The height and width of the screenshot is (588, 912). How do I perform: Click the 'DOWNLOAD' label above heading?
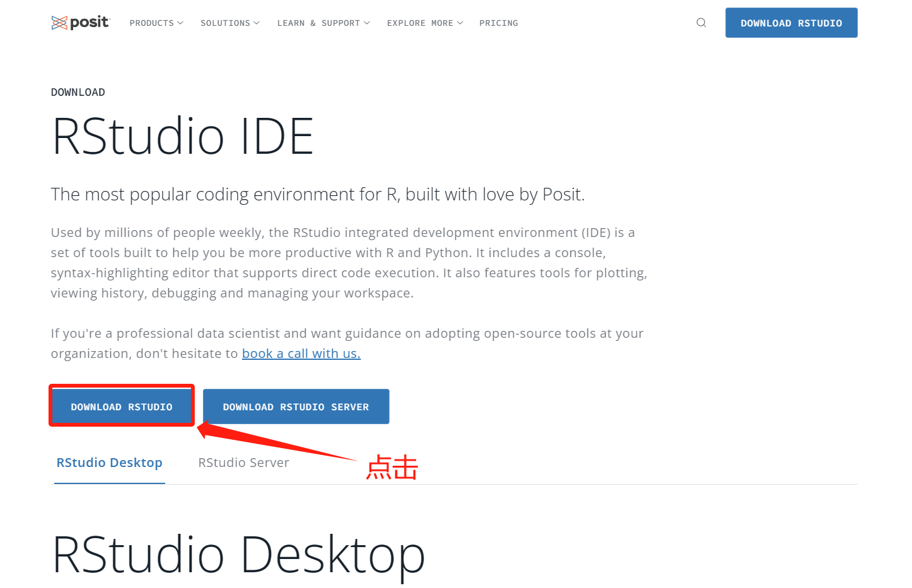pos(78,92)
